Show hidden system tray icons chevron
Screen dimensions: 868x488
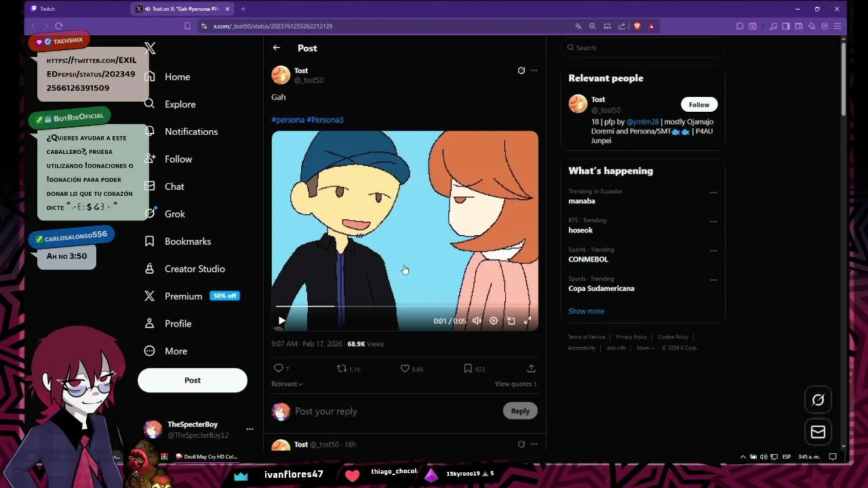[x=743, y=457]
